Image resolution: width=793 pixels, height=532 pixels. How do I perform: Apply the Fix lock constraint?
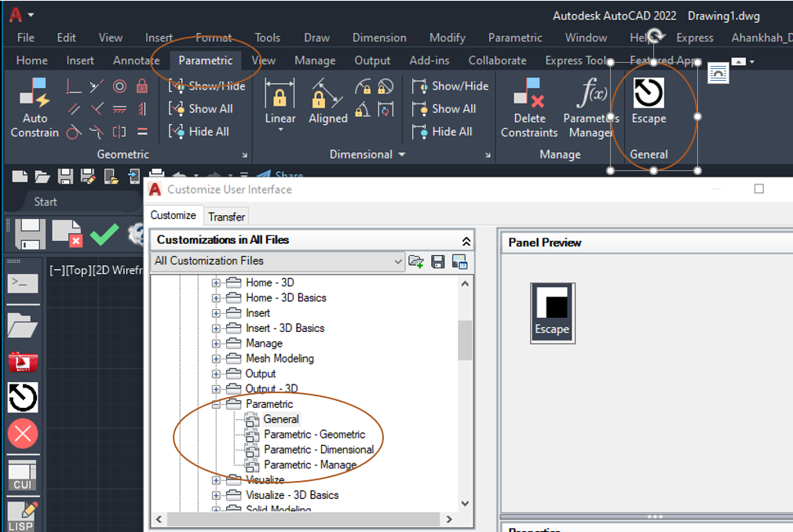point(142,86)
